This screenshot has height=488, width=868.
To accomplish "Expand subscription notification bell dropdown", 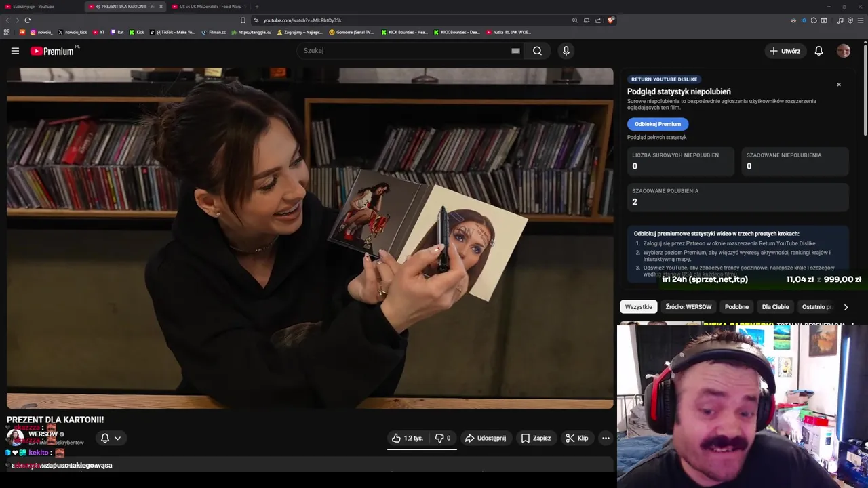I will [111, 438].
